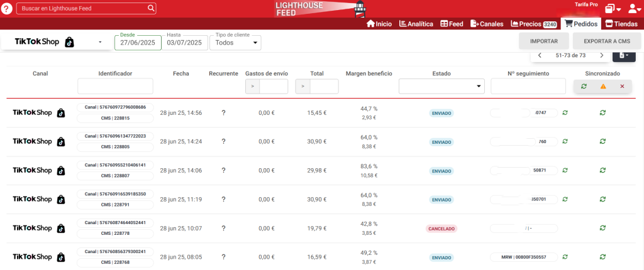Select the Pedidos tab
Image resolution: width=644 pixels, height=270 pixels.
coord(581,24)
